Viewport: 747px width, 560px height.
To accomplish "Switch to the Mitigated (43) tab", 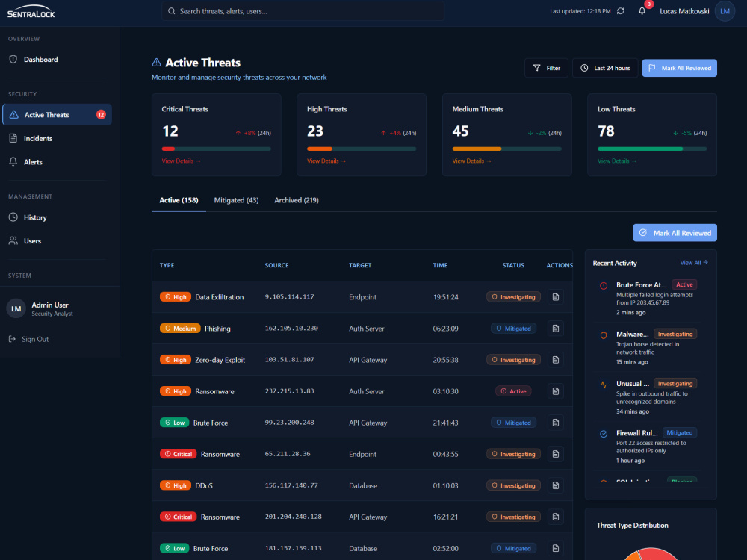I will click(x=236, y=200).
